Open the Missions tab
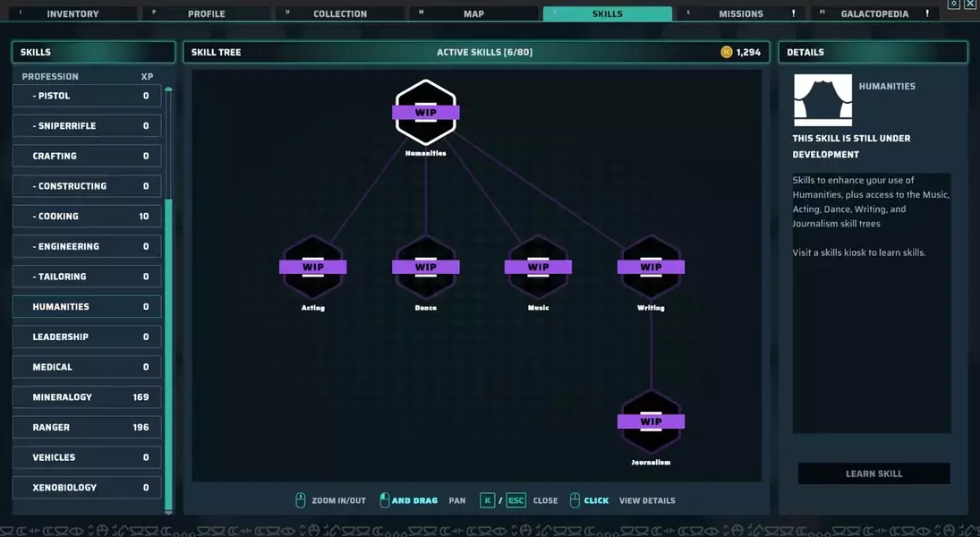 741,13
